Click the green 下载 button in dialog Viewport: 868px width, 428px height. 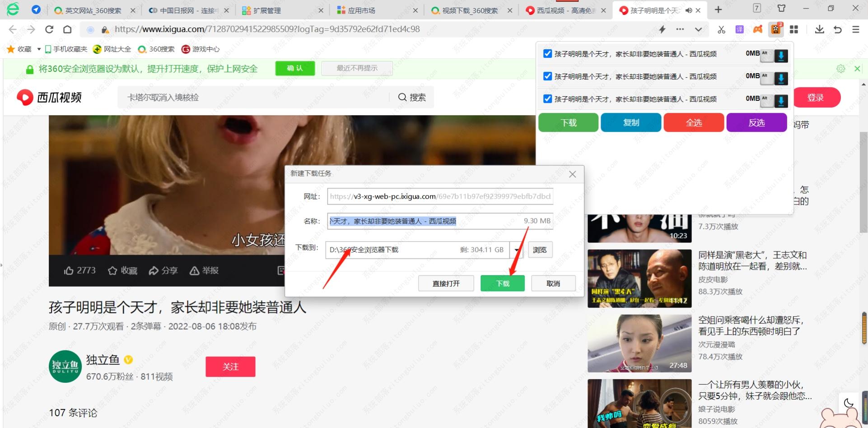(x=502, y=284)
